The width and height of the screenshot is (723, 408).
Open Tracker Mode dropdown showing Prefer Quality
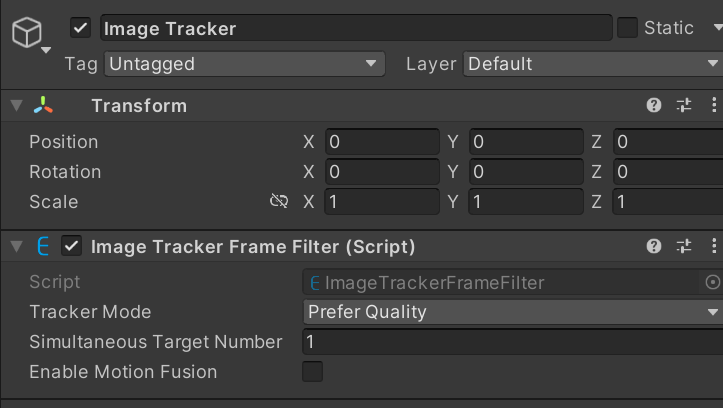tap(513, 312)
